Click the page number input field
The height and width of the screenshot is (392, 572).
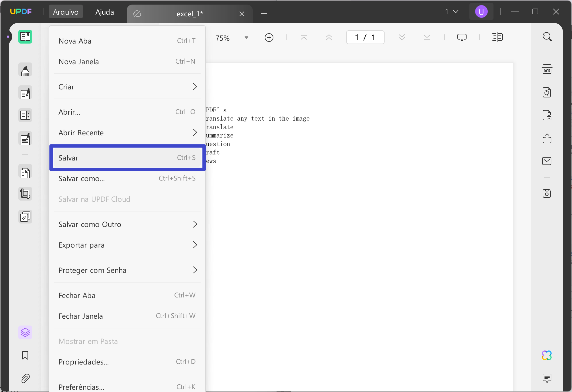tap(365, 37)
